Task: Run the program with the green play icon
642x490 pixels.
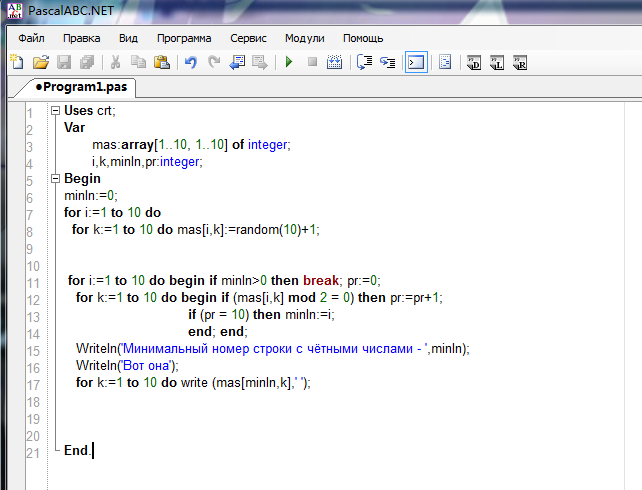Action: coord(289,62)
